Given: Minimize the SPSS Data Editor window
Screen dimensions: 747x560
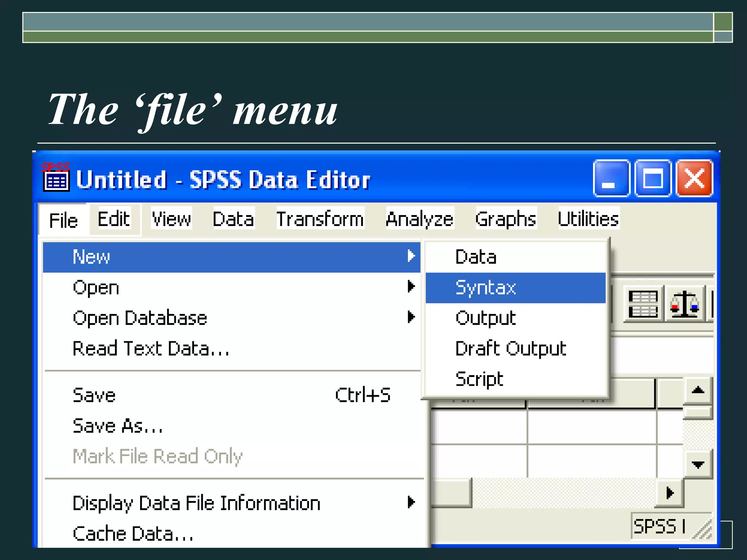Looking at the screenshot, I should pyautogui.click(x=611, y=178).
